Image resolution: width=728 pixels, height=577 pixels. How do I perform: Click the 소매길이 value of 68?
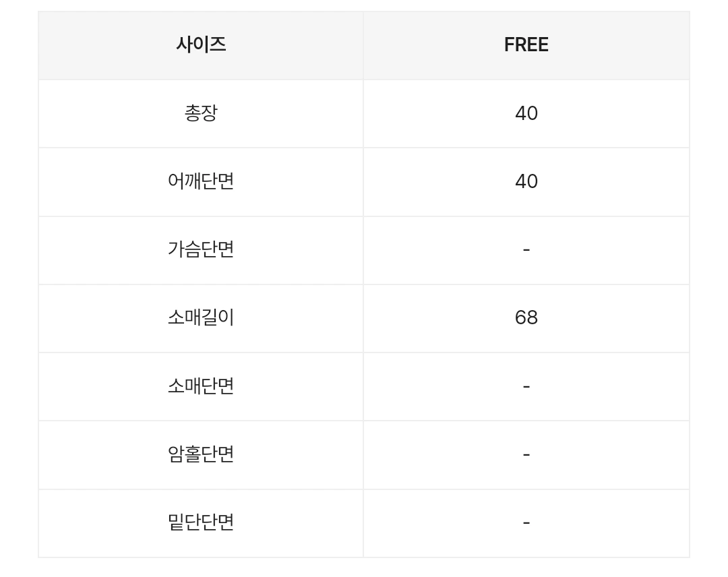coord(526,317)
